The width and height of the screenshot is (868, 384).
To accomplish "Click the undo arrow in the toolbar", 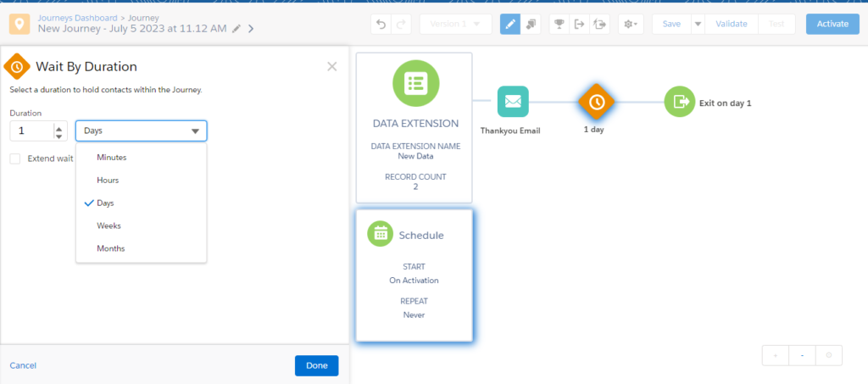I will click(x=381, y=24).
